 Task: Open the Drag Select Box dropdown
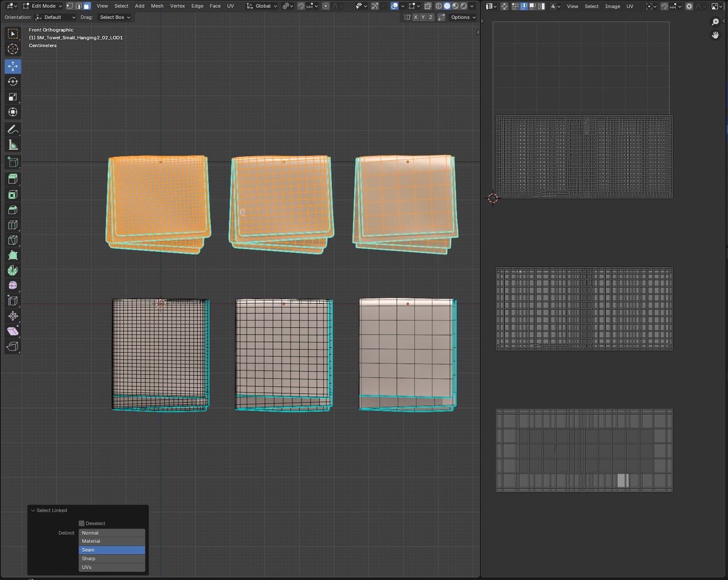click(x=114, y=17)
